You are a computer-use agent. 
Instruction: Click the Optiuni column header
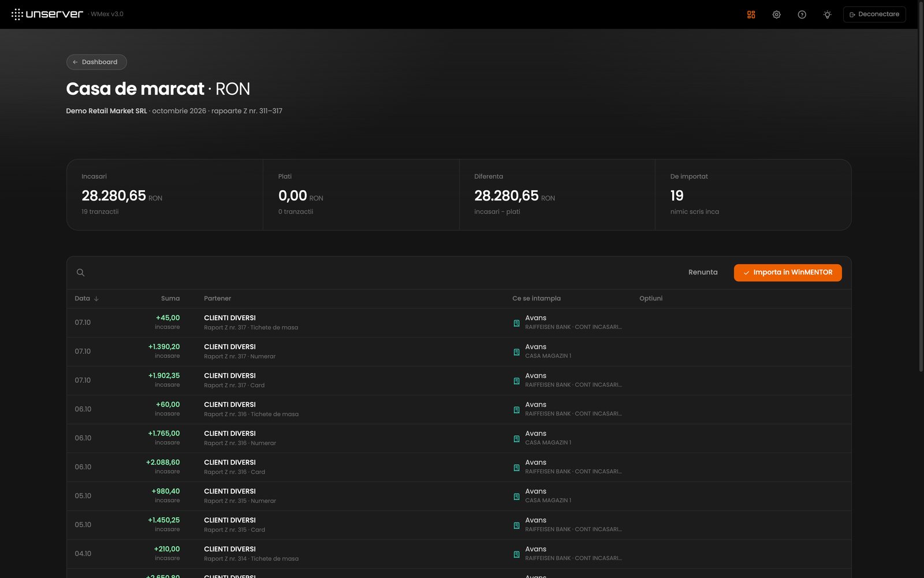(x=651, y=298)
